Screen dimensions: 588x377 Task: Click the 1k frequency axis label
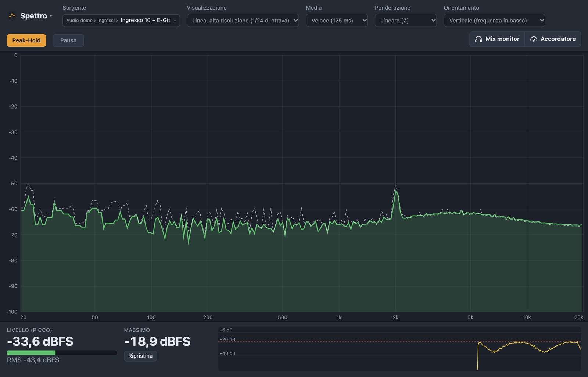click(x=339, y=317)
